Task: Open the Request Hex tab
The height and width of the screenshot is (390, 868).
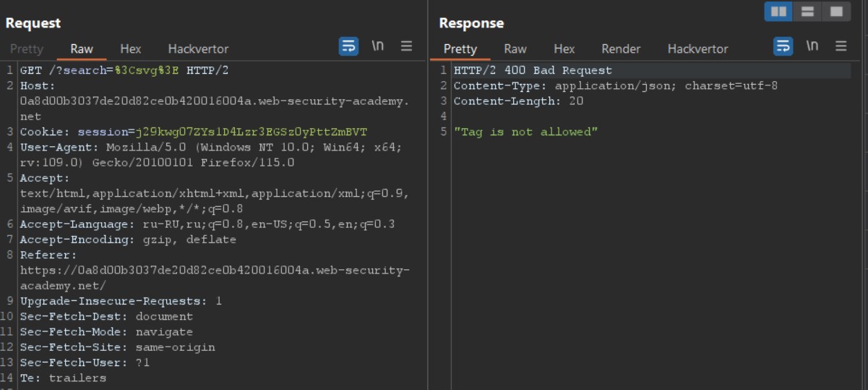Action: [131, 49]
